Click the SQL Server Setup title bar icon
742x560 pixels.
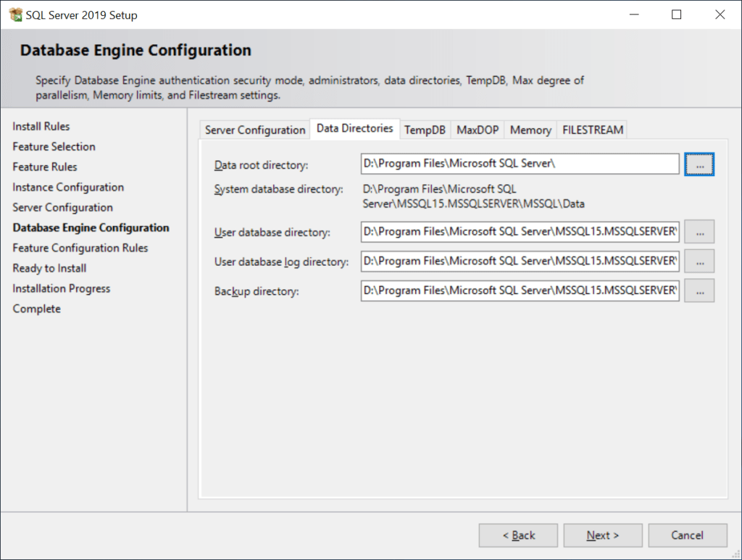pyautogui.click(x=15, y=14)
